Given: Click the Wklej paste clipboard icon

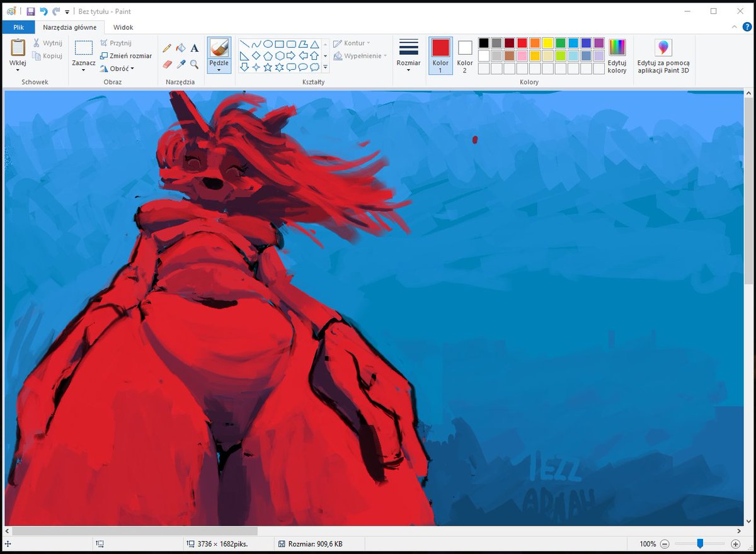Looking at the screenshot, I should [x=18, y=48].
